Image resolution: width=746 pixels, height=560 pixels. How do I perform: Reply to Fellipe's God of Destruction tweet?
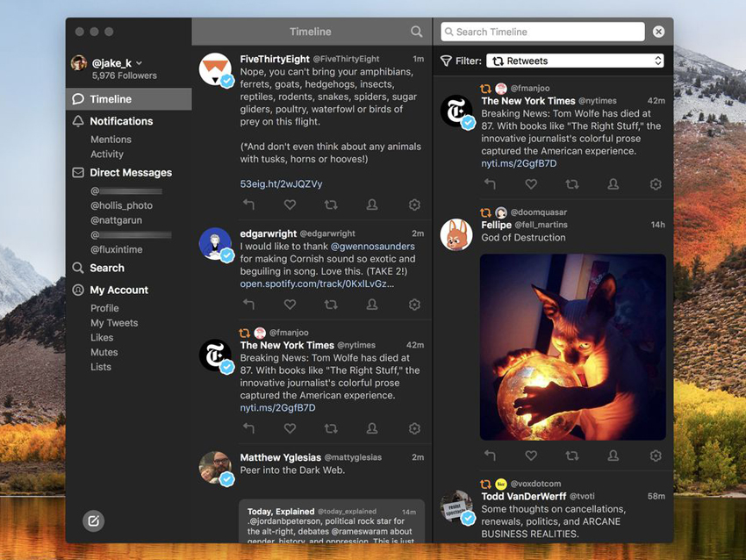(x=490, y=456)
